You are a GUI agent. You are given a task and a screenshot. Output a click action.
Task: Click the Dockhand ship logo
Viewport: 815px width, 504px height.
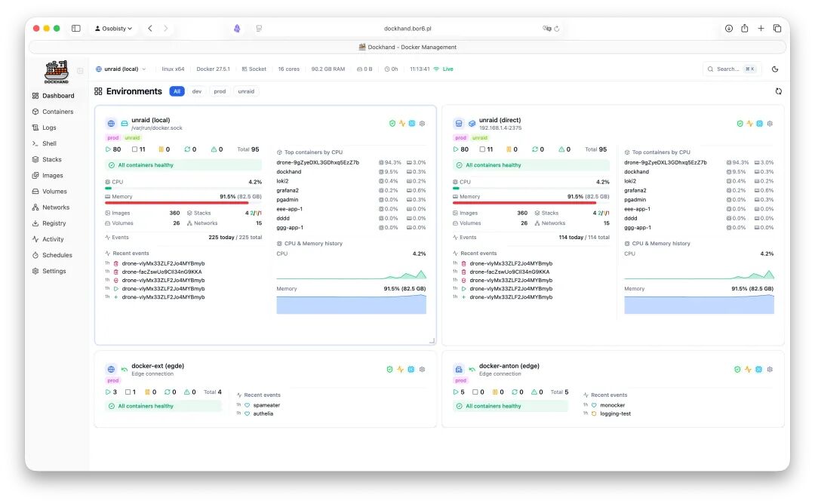click(56, 72)
